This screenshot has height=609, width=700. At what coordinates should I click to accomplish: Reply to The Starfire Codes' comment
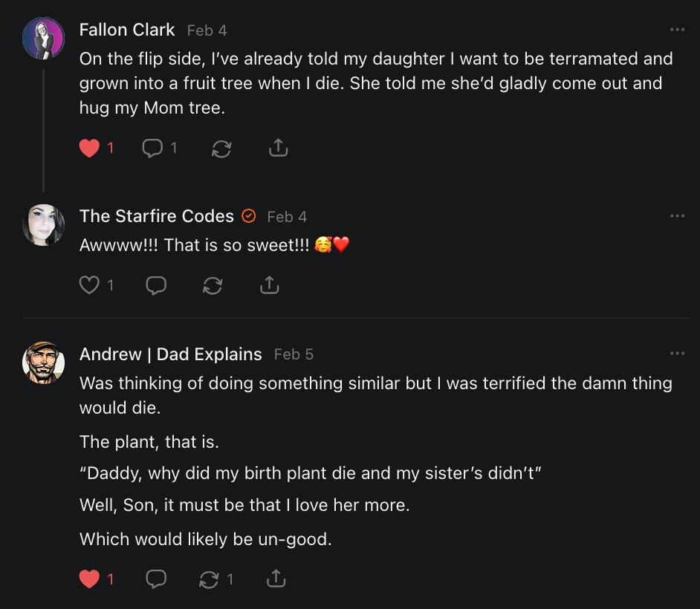[156, 285]
